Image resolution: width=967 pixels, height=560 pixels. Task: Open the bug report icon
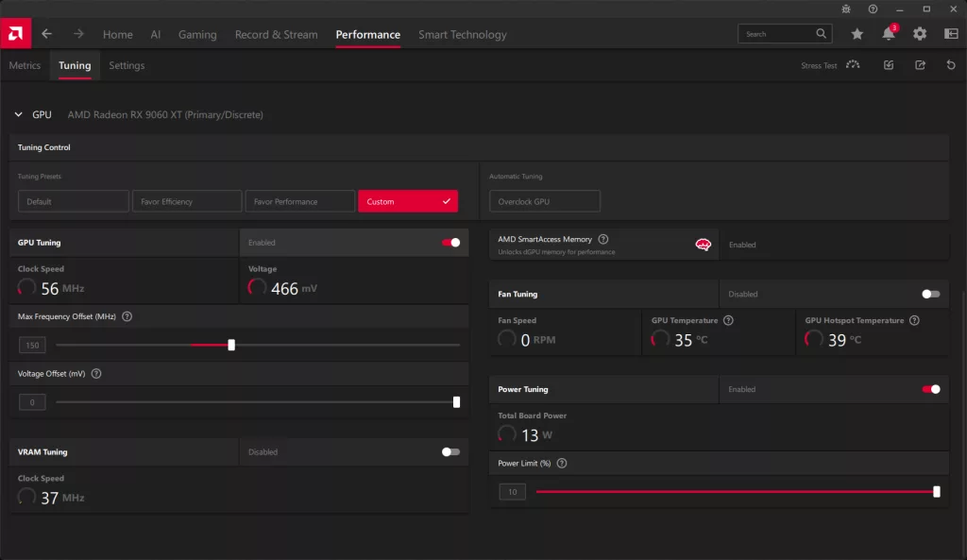tap(846, 9)
